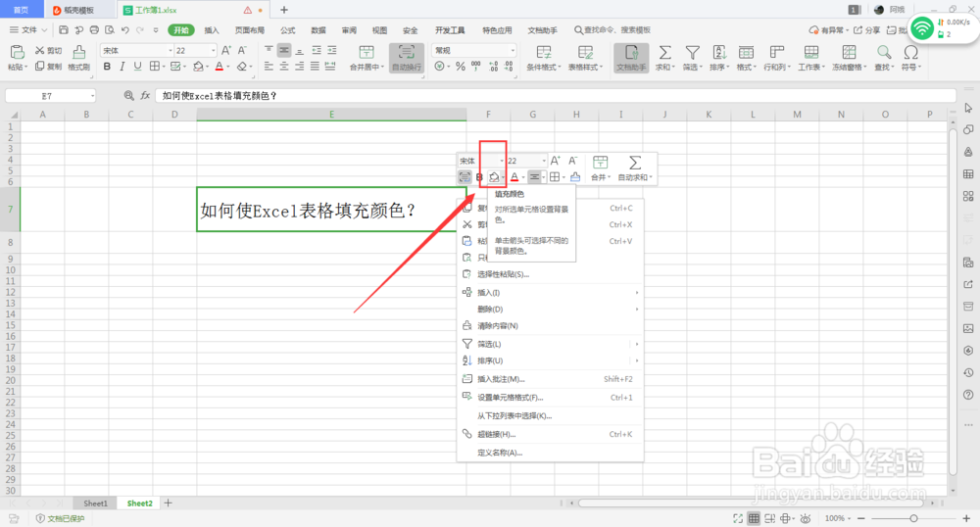Add a new sheet with plus button
Viewport: 980px width, 527px height.
(x=168, y=503)
